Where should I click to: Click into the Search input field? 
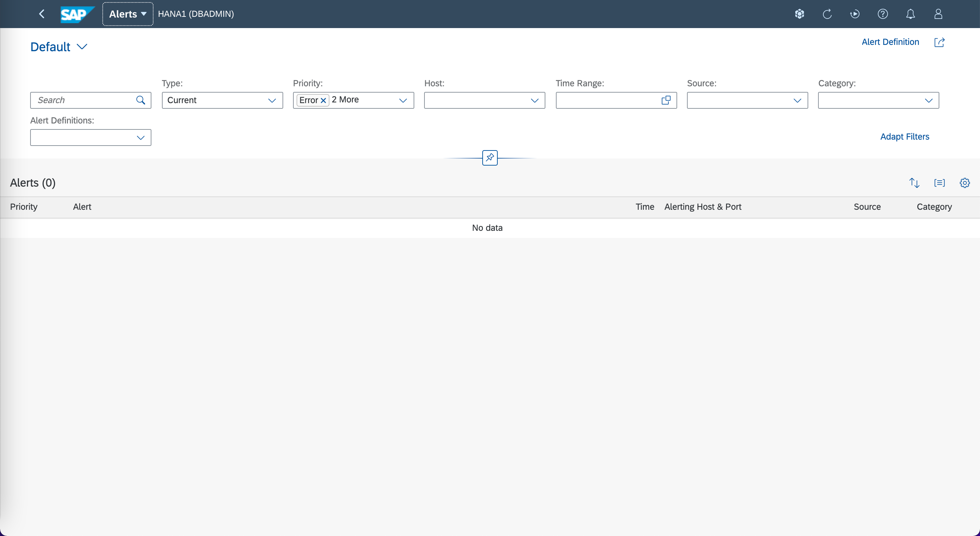[x=84, y=100]
